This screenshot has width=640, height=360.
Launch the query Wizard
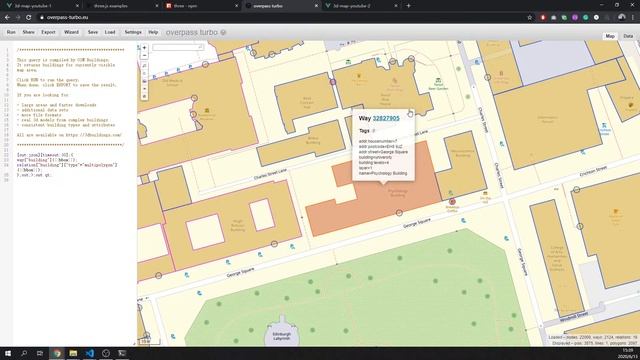click(x=71, y=32)
